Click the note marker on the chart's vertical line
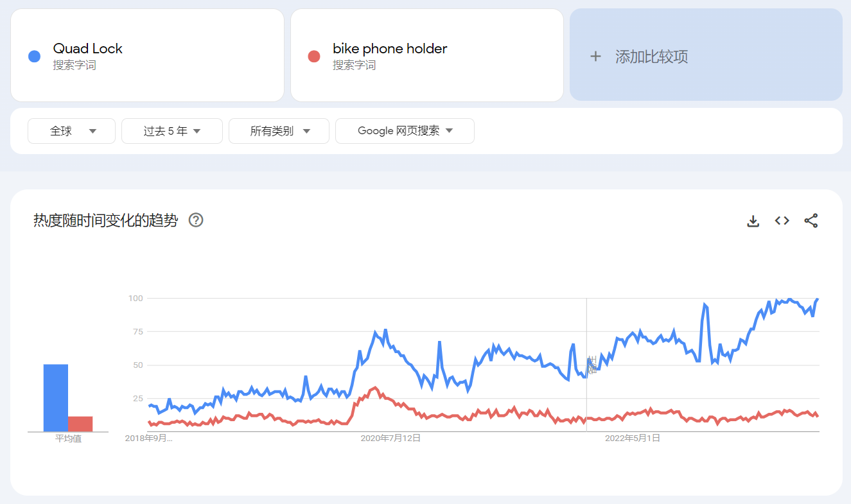This screenshot has width=851, height=504. pos(592,365)
